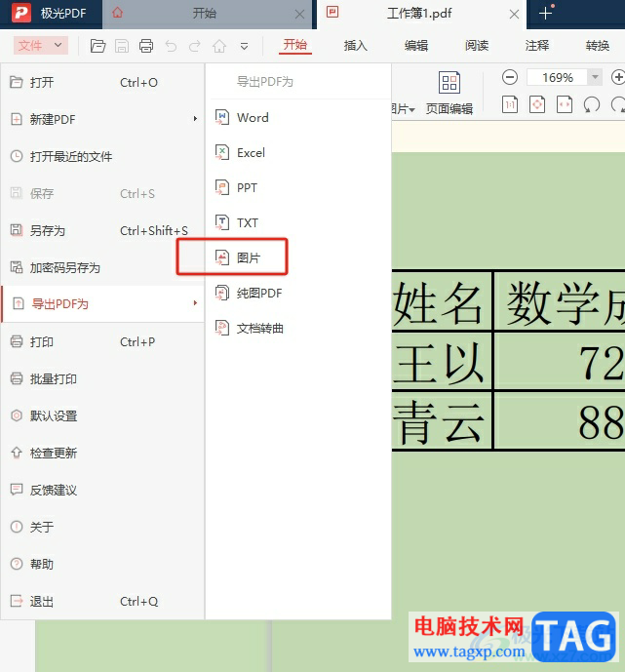This screenshot has width=625, height=672.
Task: Export PDF as TXT
Action: 298,222
